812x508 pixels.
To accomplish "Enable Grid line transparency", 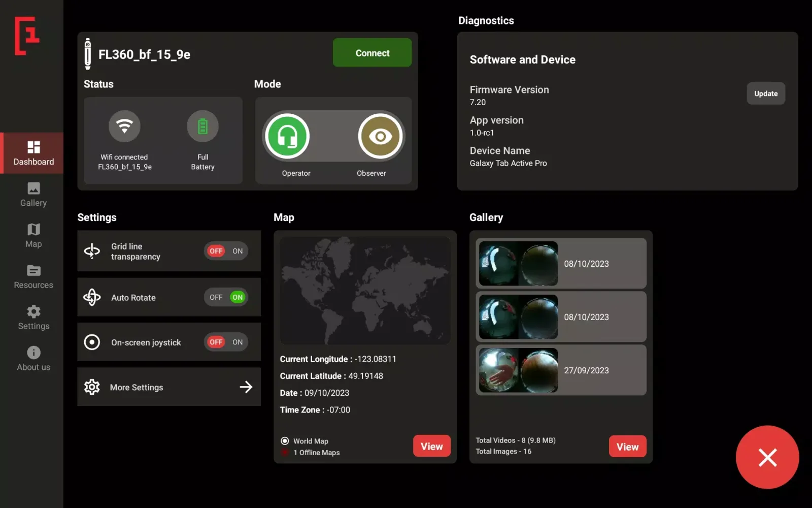I will tap(237, 250).
